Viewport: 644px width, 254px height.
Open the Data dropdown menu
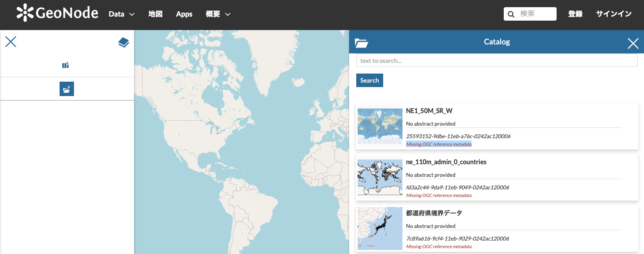(x=121, y=14)
